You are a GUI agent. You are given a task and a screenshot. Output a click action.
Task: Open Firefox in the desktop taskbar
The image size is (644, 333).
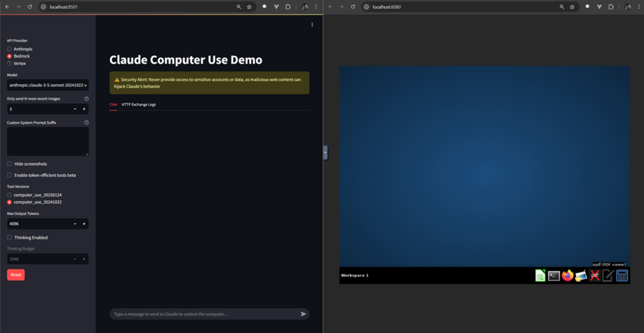click(x=568, y=276)
